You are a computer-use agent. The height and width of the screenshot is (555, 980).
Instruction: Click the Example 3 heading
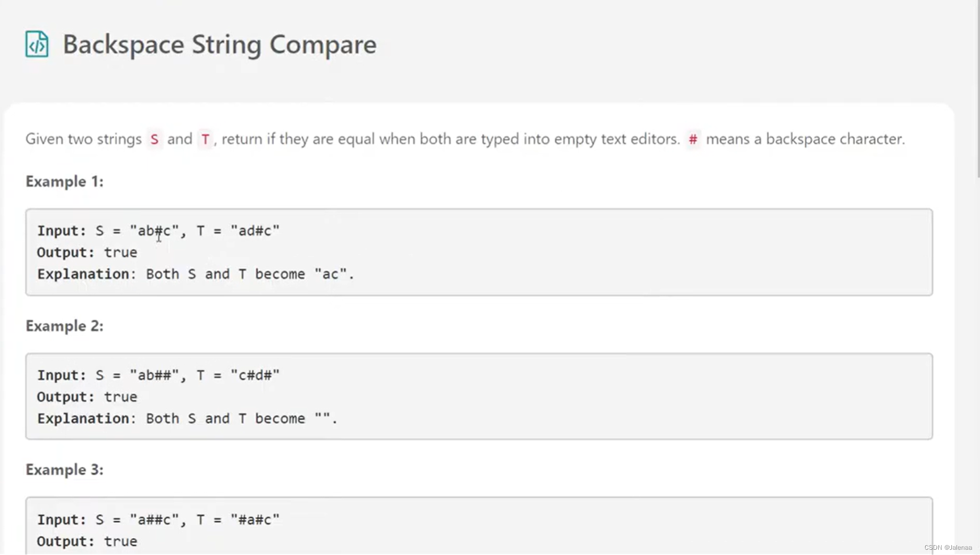pyautogui.click(x=64, y=470)
